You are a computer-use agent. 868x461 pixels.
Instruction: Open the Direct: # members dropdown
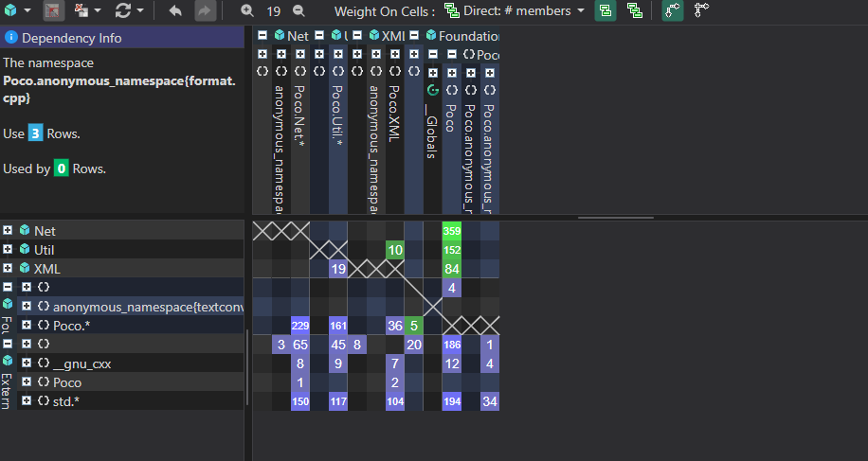point(515,11)
